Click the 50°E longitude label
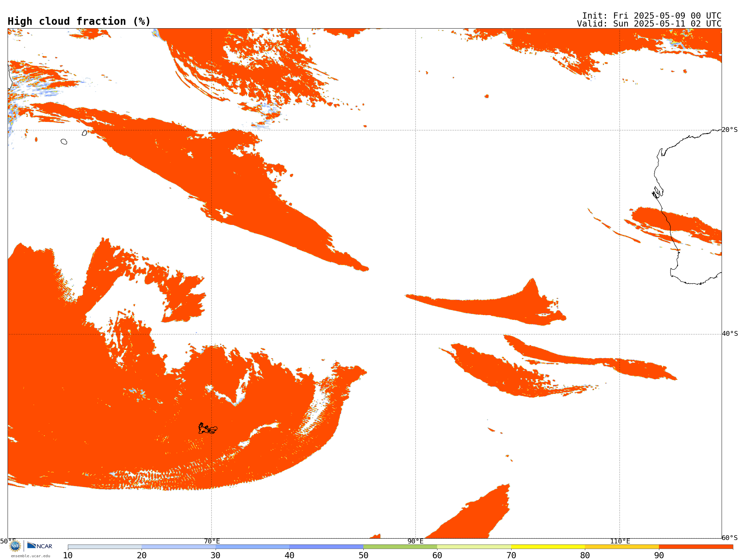744x560 pixels. 8,541
